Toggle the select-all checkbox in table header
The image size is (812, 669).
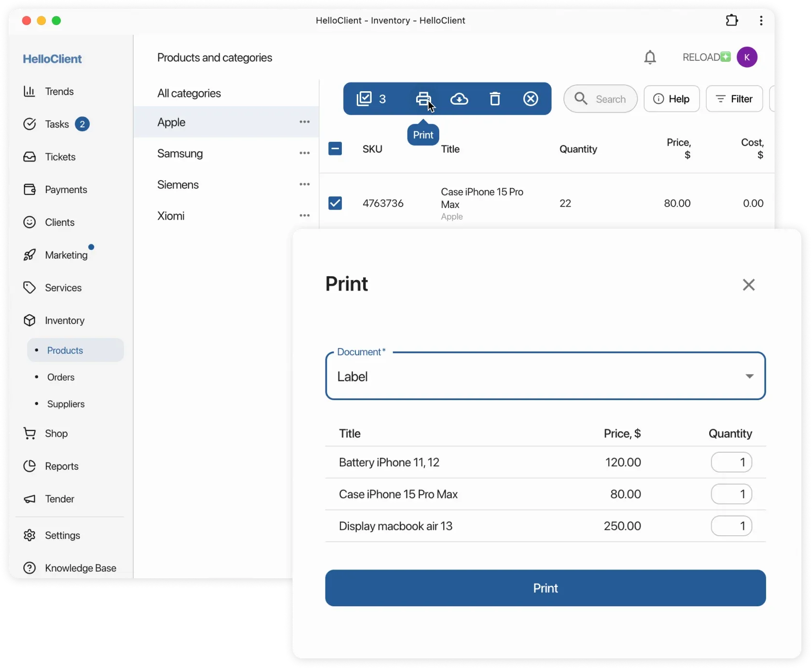coord(335,149)
